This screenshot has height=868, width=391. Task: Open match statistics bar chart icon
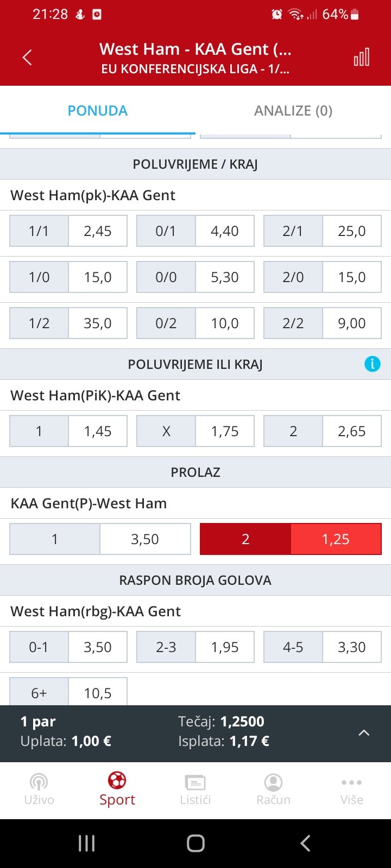click(x=362, y=57)
